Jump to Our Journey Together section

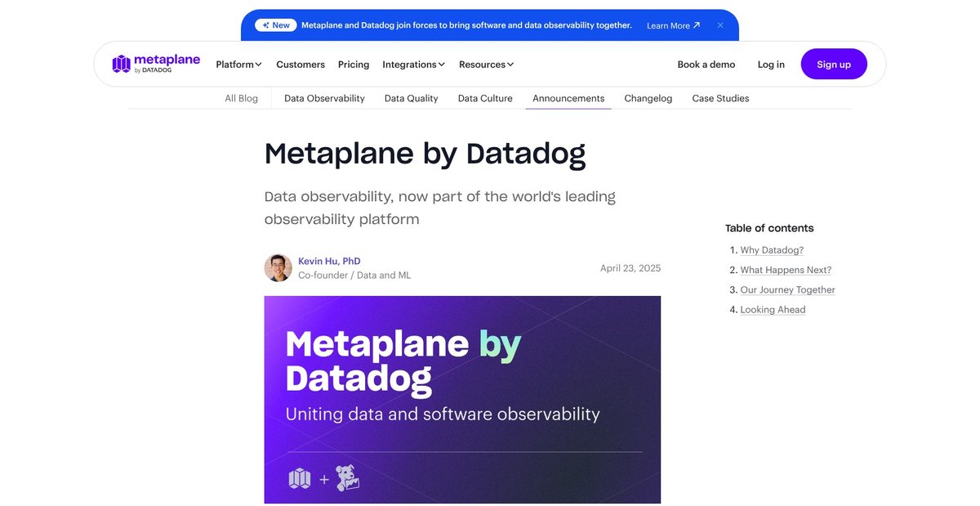pos(788,289)
